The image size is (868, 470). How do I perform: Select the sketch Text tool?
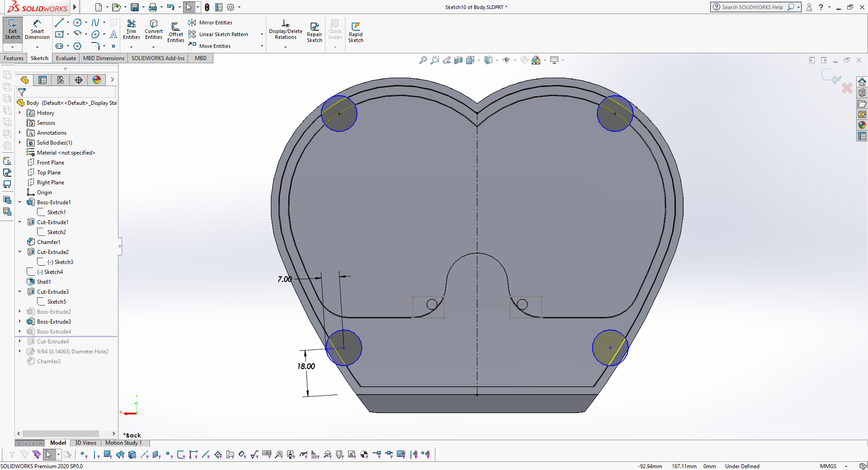[x=113, y=34]
